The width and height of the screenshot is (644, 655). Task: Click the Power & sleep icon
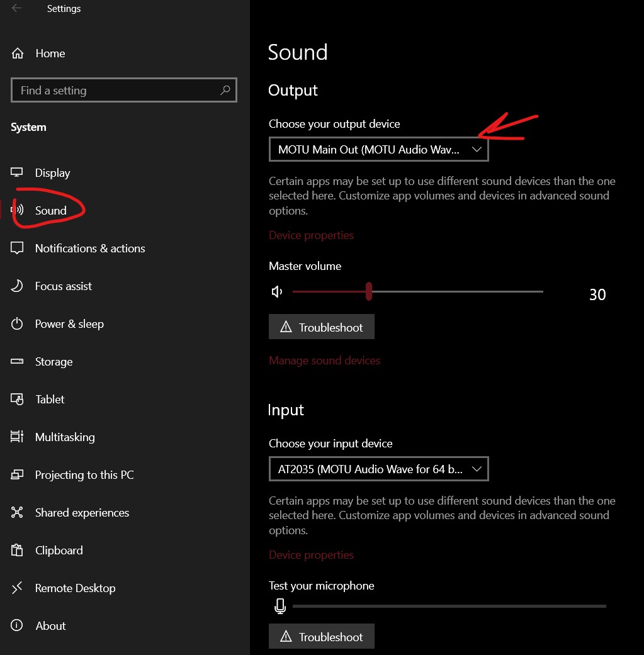click(x=17, y=324)
